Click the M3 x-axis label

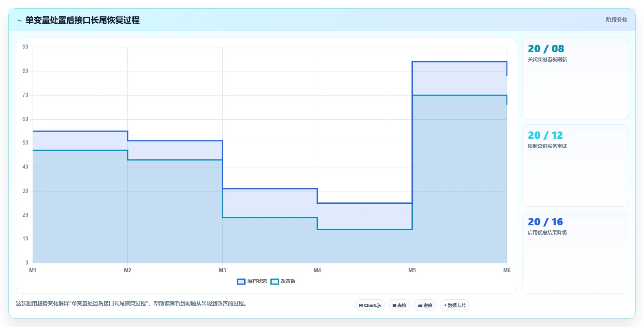(x=222, y=270)
